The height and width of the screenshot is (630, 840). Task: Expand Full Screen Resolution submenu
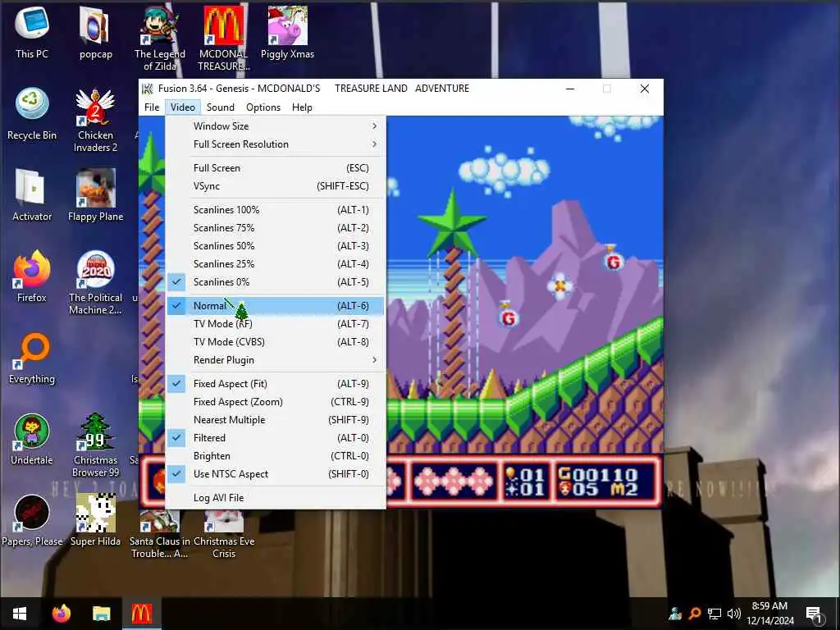click(276, 144)
